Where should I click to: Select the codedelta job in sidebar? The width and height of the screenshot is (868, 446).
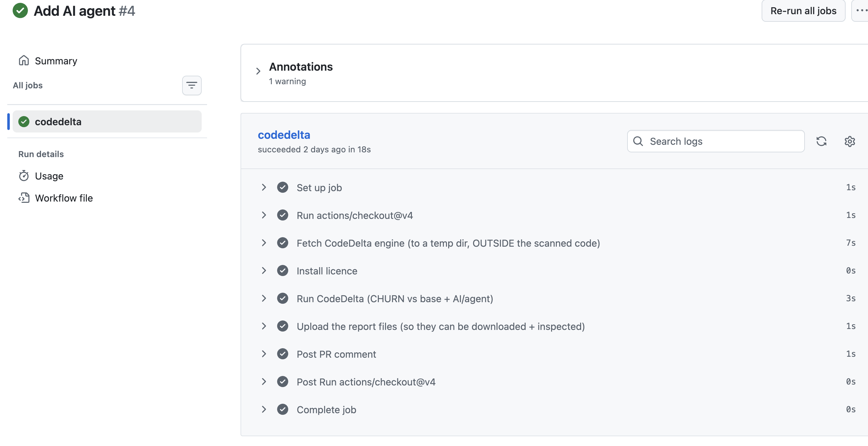tap(107, 121)
